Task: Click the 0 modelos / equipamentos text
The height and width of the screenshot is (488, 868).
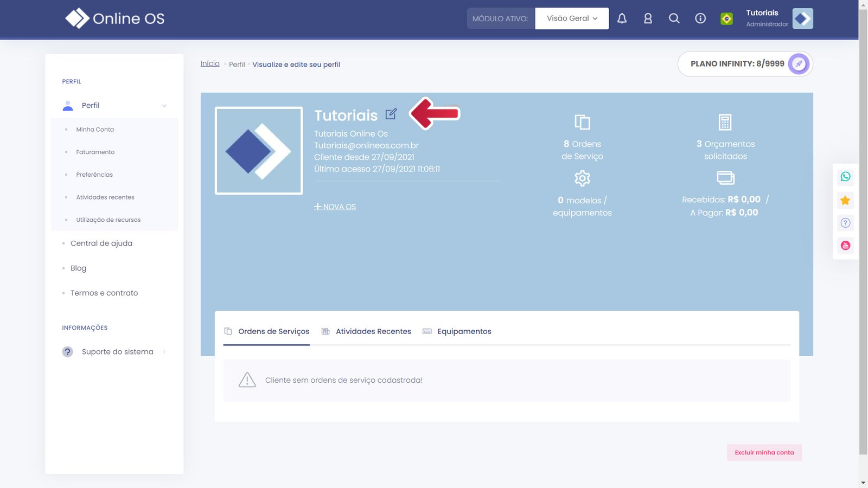Action: [x=582, y=207]
